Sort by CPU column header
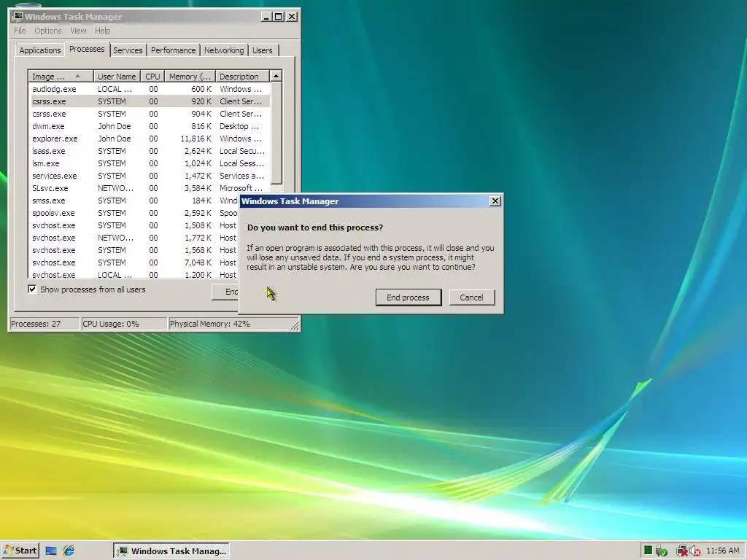Image resolution: width=747 pixels, height=560 pixels. (x=152, y=76)
